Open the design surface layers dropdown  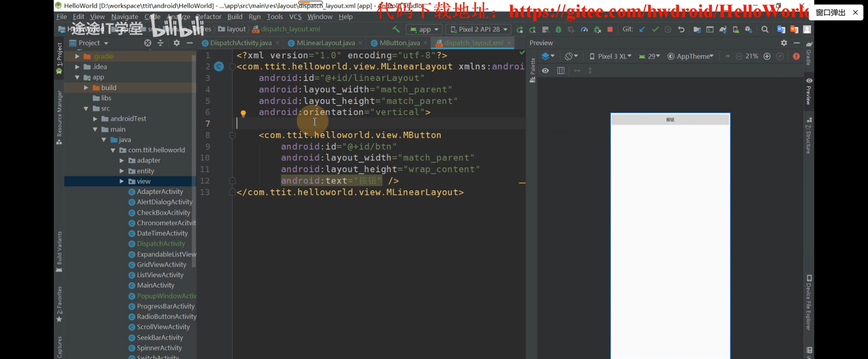pyautogui.click(x=549, y=56)
